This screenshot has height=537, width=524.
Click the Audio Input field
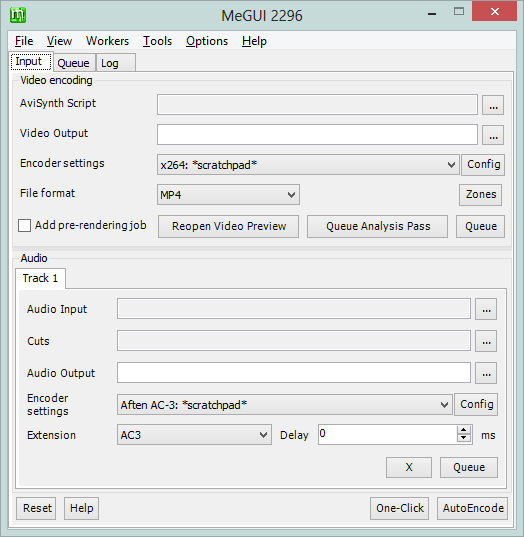pos(294,309)
